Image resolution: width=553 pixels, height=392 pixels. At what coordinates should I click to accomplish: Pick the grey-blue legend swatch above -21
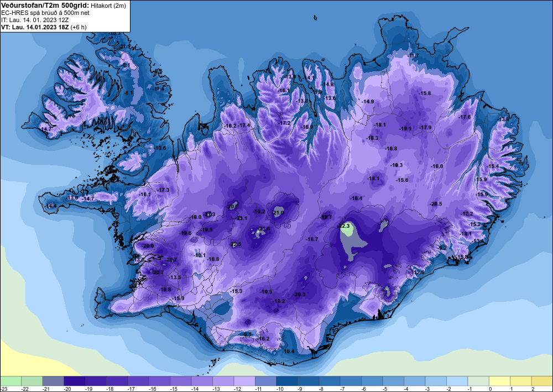pyautogui.click(x=53, y=381)
